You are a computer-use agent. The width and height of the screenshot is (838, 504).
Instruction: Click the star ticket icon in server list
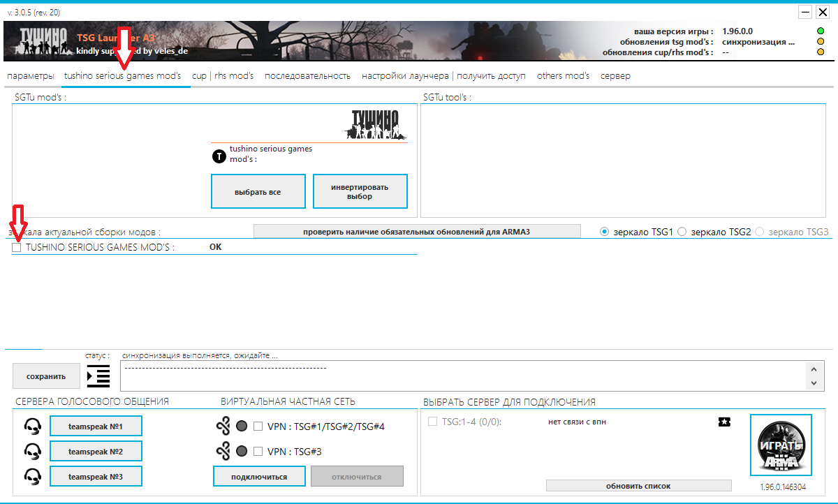724,422
